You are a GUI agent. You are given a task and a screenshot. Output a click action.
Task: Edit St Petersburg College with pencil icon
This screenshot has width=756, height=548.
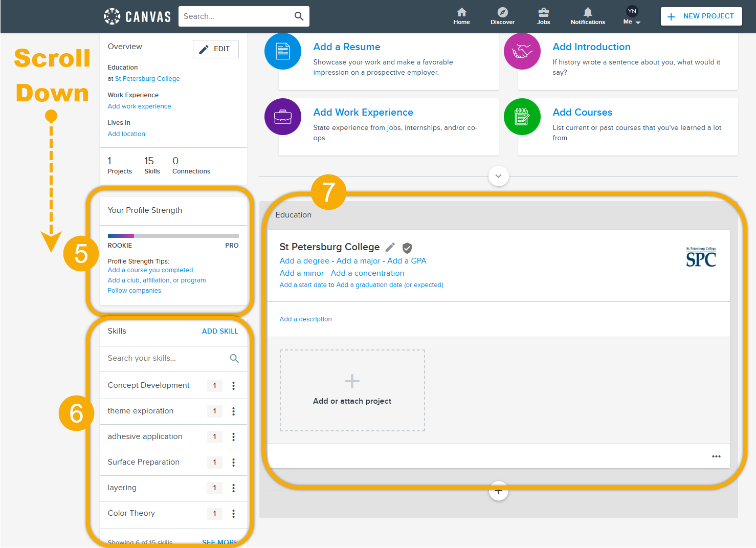pos(390,247)
